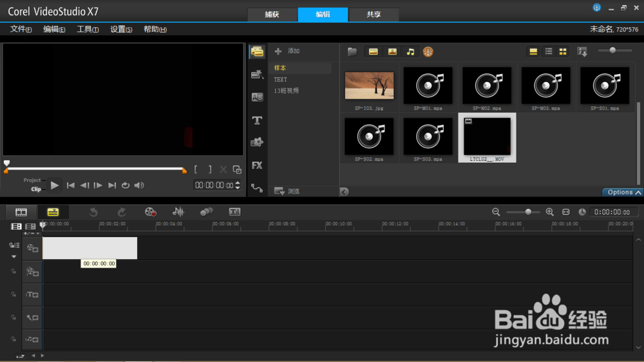
Task: Redo the last timeline action
Action: [x=122, y=212]
